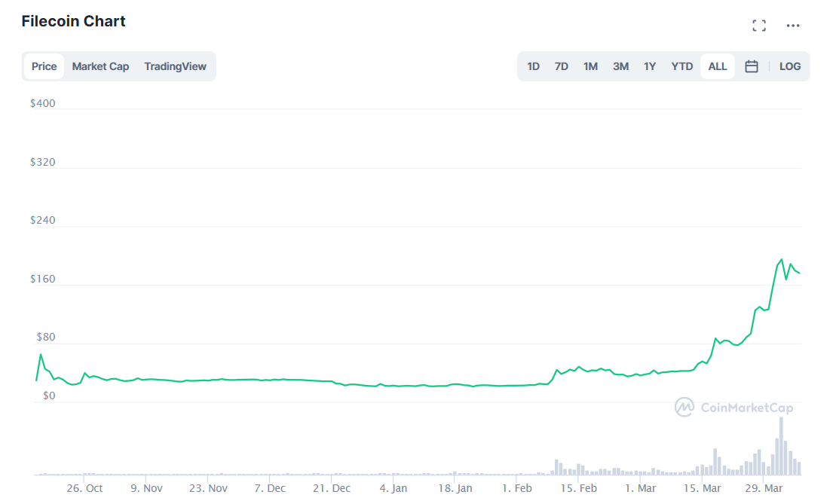Switch to the Market Cap tab

100,66
